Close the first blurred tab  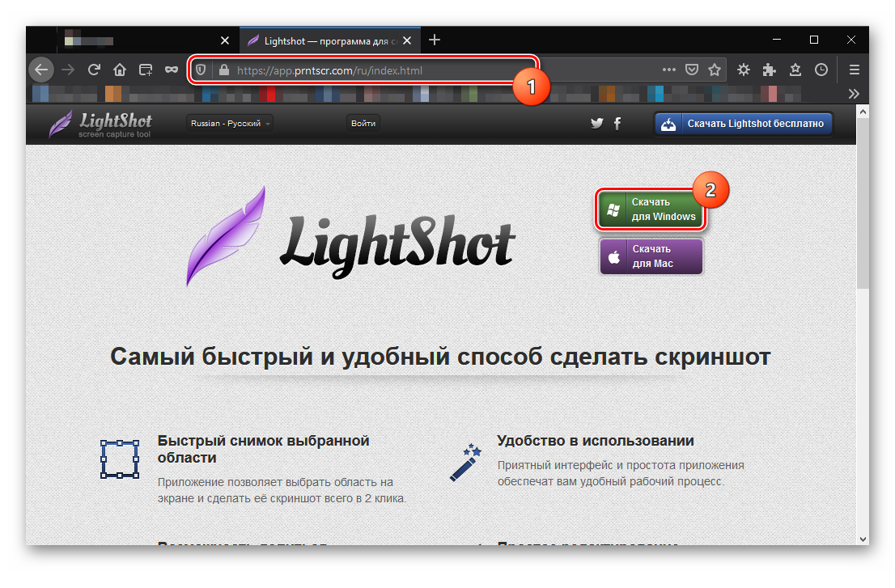click(225, 40)
